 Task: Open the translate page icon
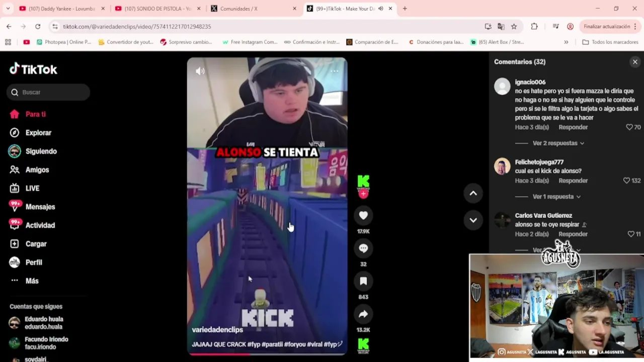click(501, 26)
